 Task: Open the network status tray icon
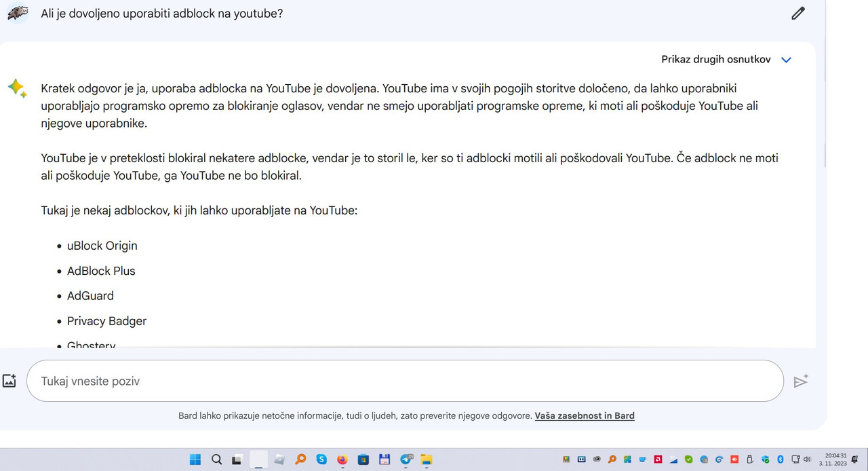coord(795,459)
